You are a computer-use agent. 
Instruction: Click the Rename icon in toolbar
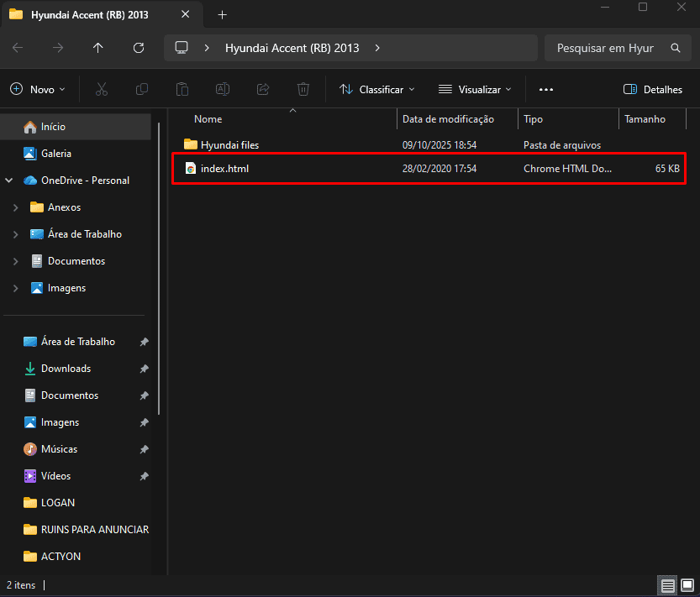pyautogui.click(x=223, y=89)
